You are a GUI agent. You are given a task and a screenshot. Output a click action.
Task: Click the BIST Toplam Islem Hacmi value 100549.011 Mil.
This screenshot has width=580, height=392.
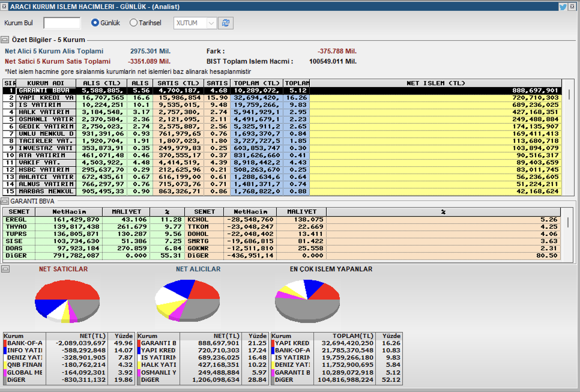pyautogui.click(x=333, y=61)
